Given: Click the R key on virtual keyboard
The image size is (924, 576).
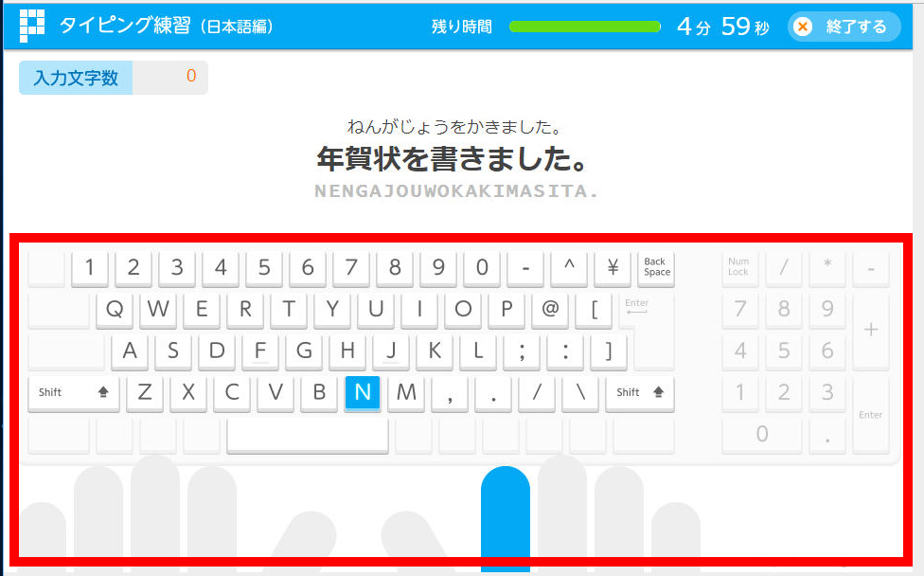Looking at the screenshot, I should (x=245, y=310).
